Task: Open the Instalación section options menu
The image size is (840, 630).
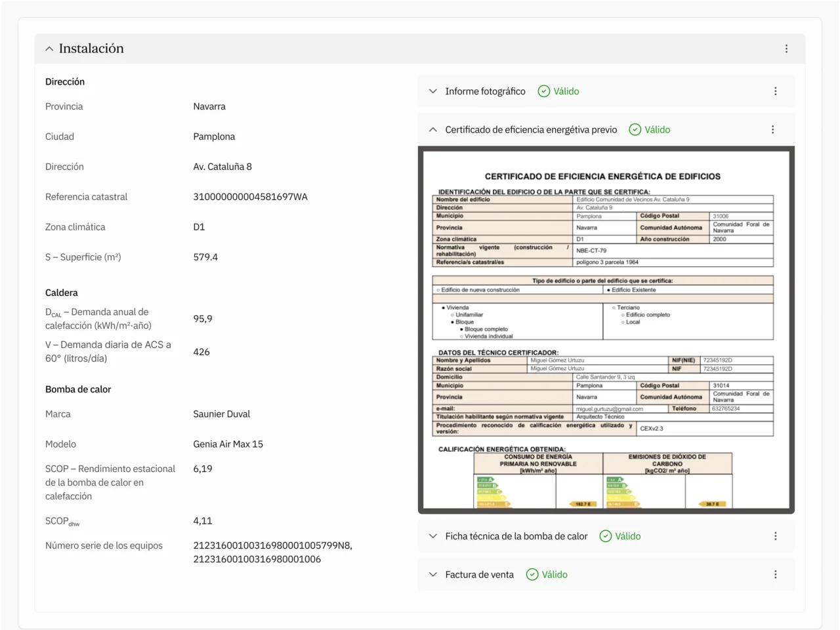Action: (x=786, y=49)
